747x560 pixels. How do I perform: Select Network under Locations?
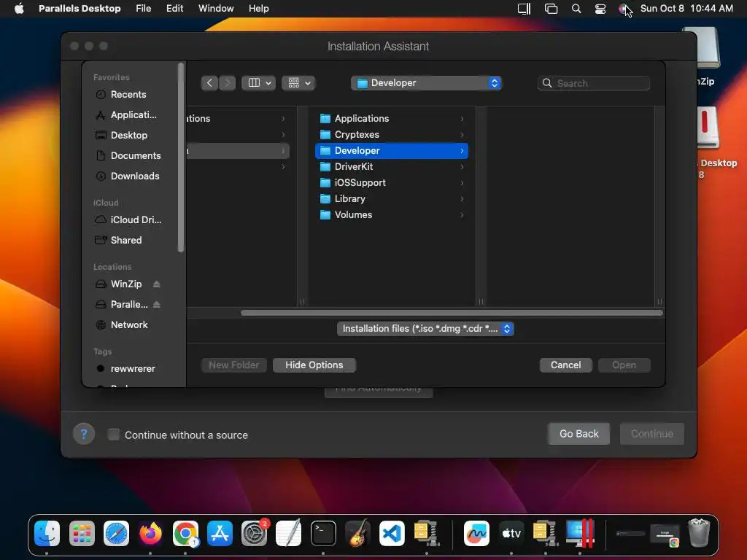click(128, 324)
